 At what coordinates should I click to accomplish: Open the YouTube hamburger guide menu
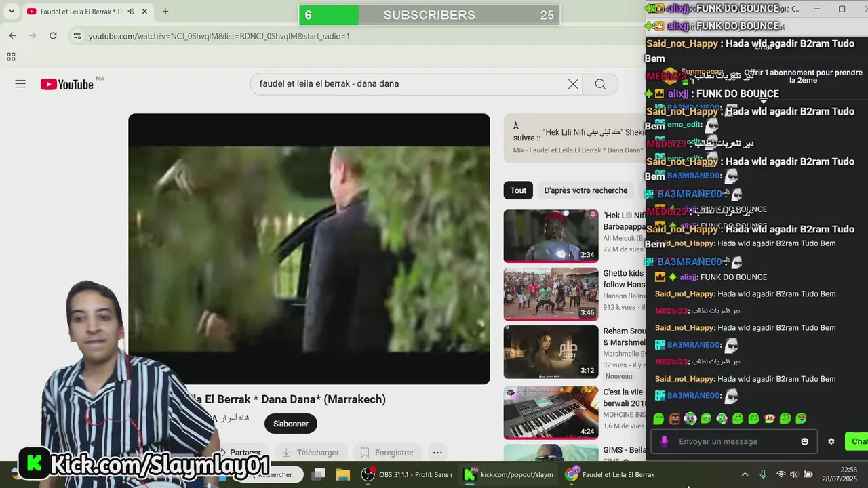20,84
